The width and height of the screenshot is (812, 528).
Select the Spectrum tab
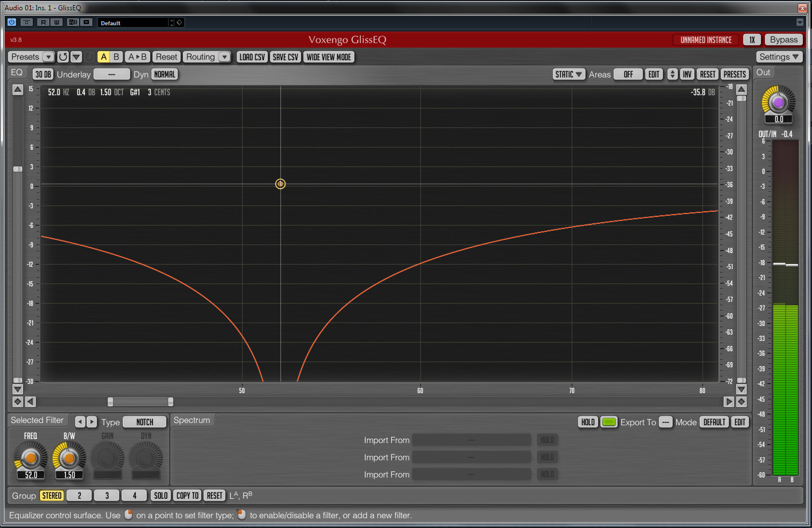point(192,420)
